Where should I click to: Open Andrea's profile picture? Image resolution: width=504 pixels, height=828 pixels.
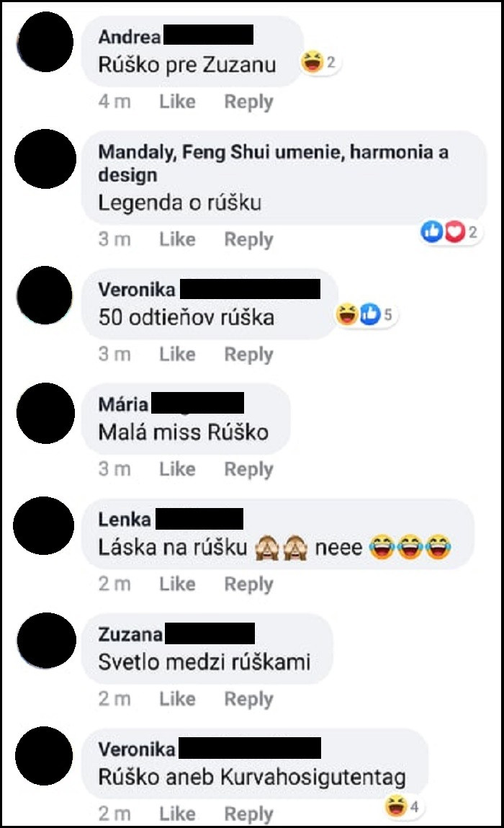[45, 43]
